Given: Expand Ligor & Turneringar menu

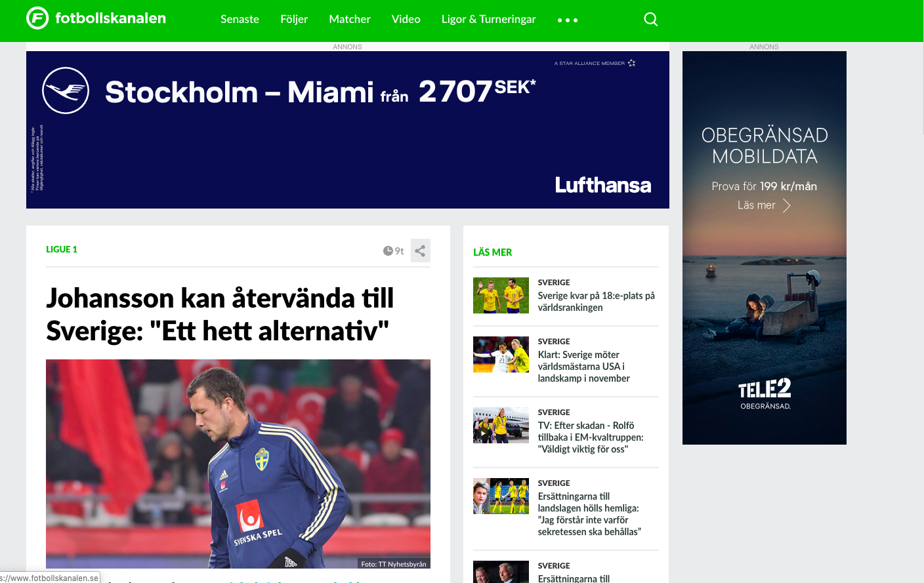Looking at the screenshot, I should tap(489, 19).
